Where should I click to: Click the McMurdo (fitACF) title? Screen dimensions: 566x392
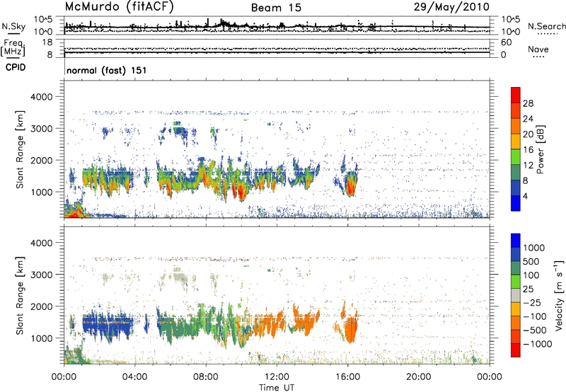click(120, 7)
